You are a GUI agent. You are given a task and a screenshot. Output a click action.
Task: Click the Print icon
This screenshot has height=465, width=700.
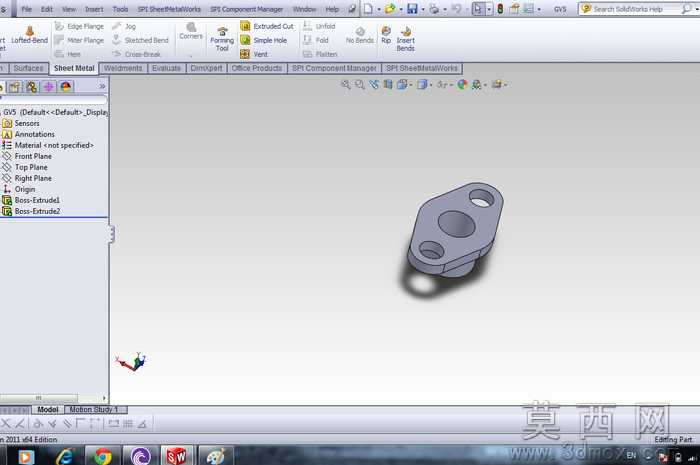click(x=434, y=8)
